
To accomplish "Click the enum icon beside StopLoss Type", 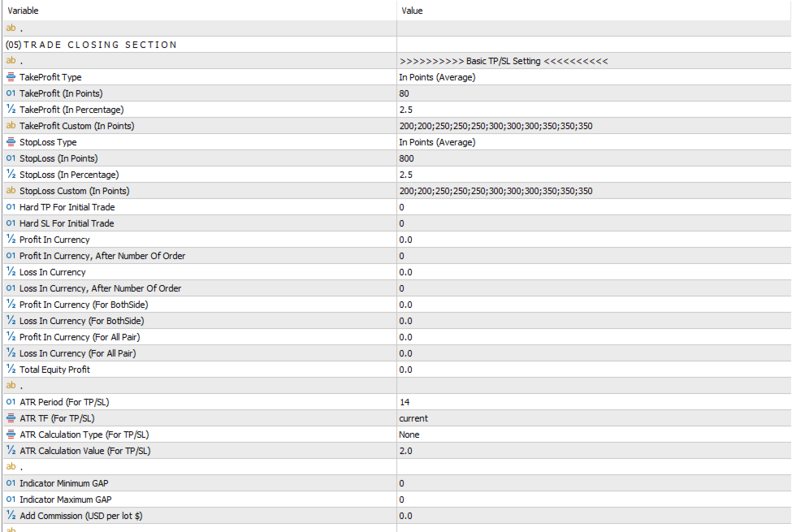I will (11, 142).
